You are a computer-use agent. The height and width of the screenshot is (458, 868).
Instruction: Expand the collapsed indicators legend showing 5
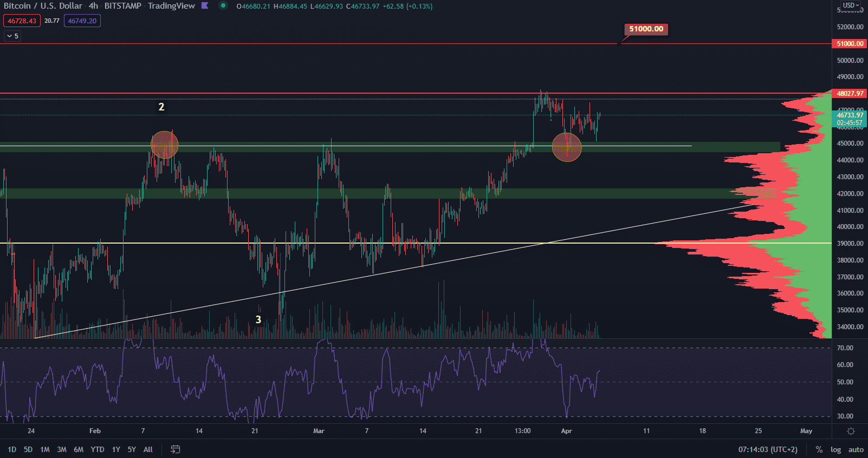coord(12,36)
